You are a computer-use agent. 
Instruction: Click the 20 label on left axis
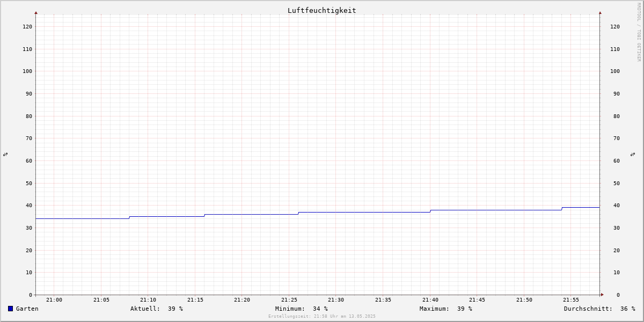click(29, 250)
